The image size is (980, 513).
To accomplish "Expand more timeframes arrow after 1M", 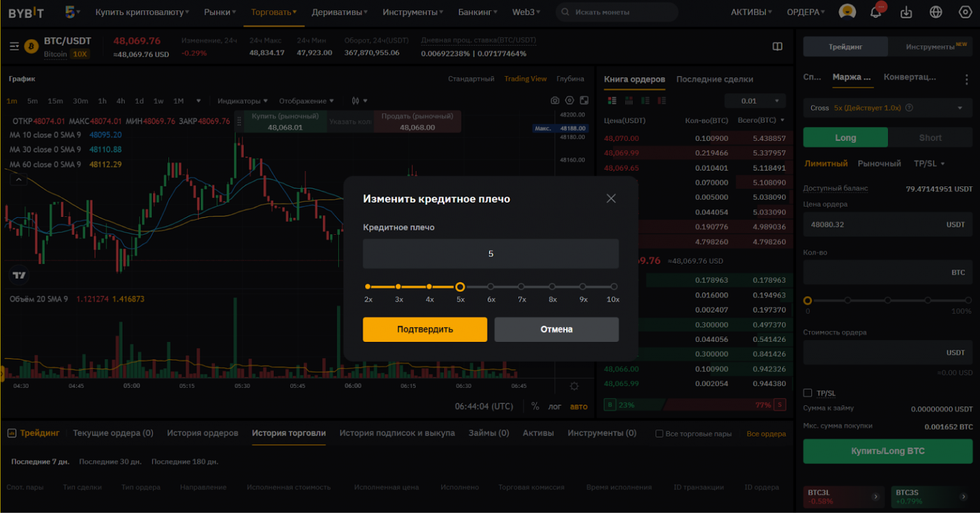I will click(198, 101).
